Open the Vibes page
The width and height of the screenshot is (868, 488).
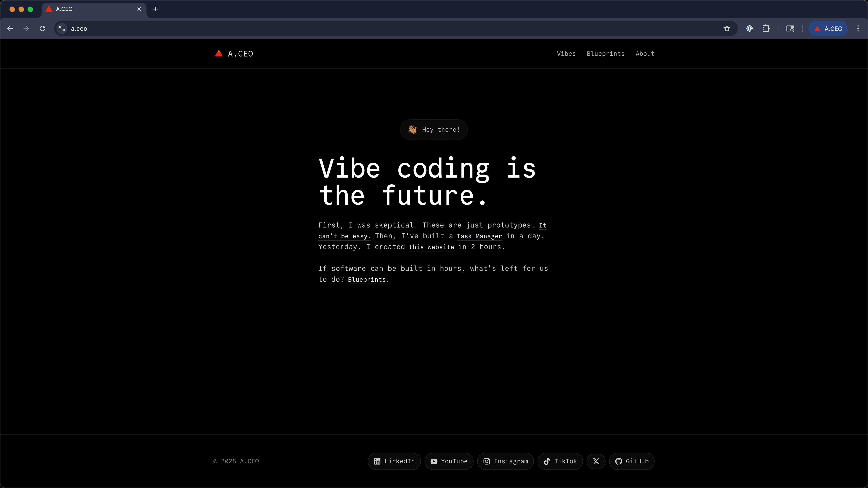(x=566, y=54)
